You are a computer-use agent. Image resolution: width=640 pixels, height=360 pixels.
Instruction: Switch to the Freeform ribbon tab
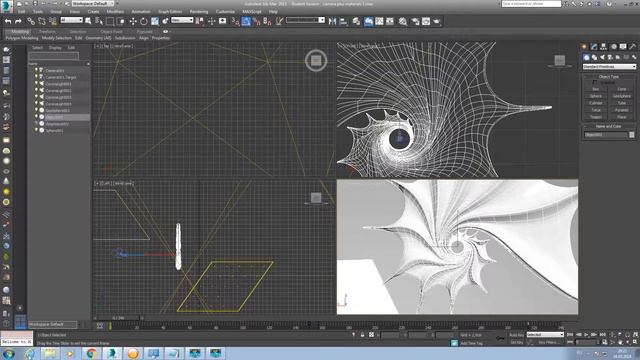(x=47, y=31)
